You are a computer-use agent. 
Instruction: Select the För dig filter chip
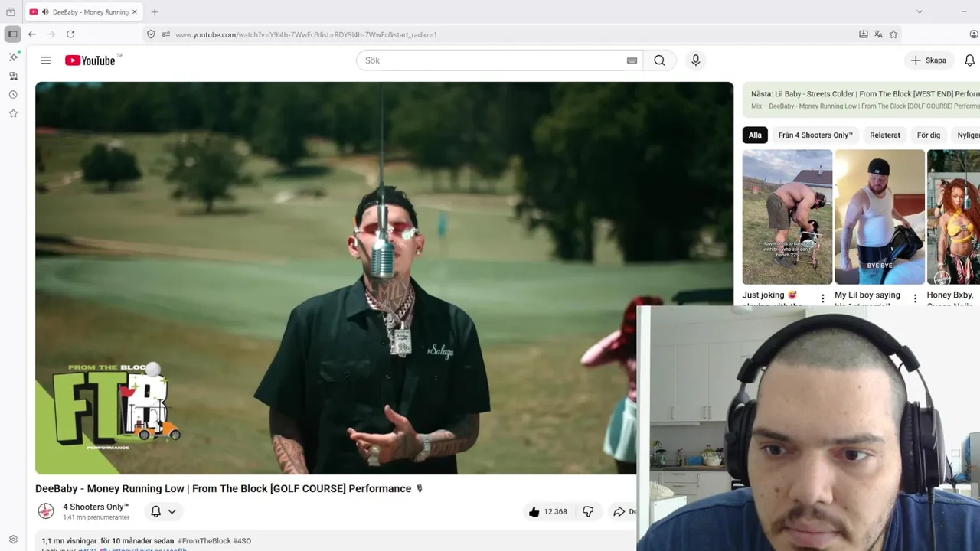click(x=929, y=135)
